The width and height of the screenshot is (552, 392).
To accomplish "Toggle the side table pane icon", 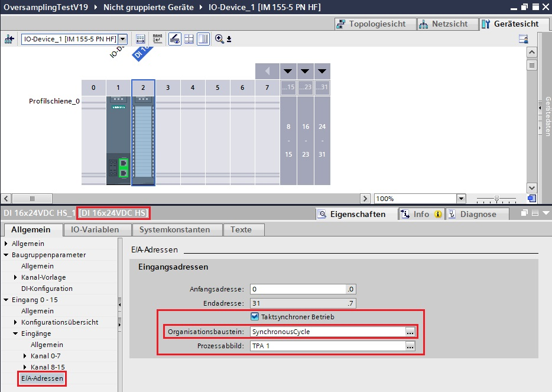I will pyautogui.click(x=203, y=39).
